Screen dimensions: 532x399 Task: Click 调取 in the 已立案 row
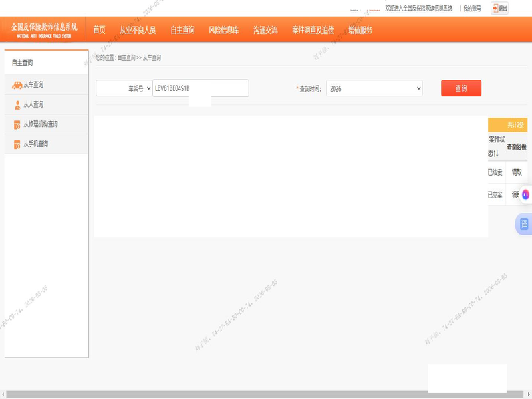click(516, 194)
